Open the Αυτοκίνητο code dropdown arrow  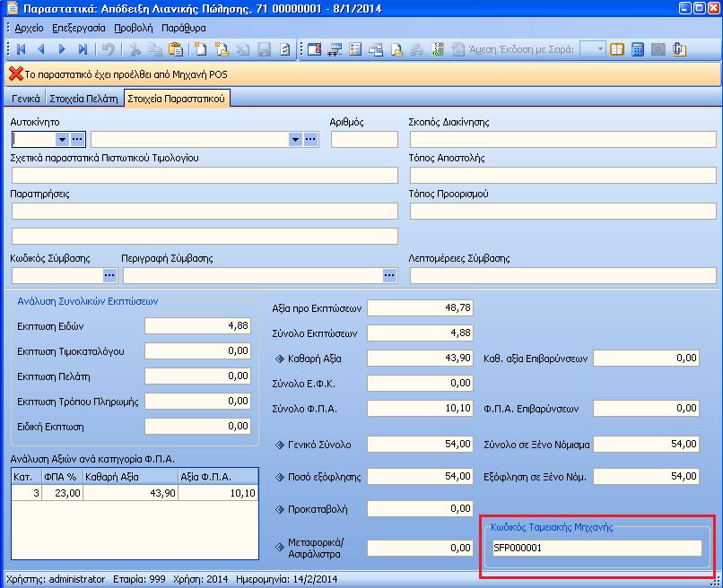tap(62, 139)
